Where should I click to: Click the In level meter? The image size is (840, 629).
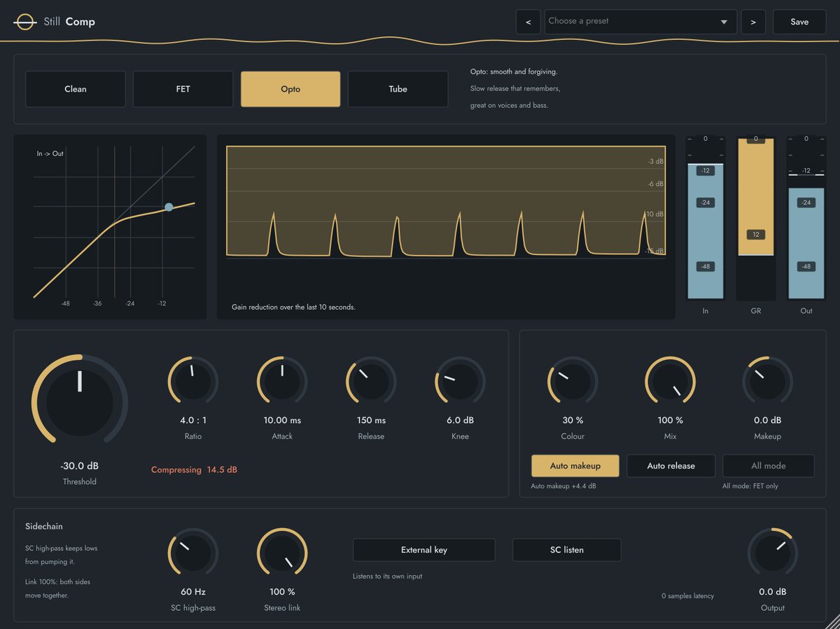click(x=706, y=217)
